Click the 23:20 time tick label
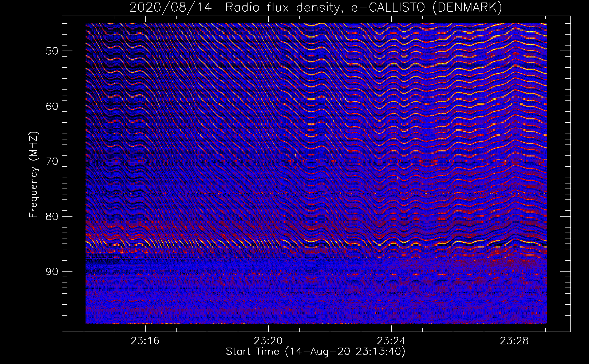589x364 pixels. pos(268,341)
